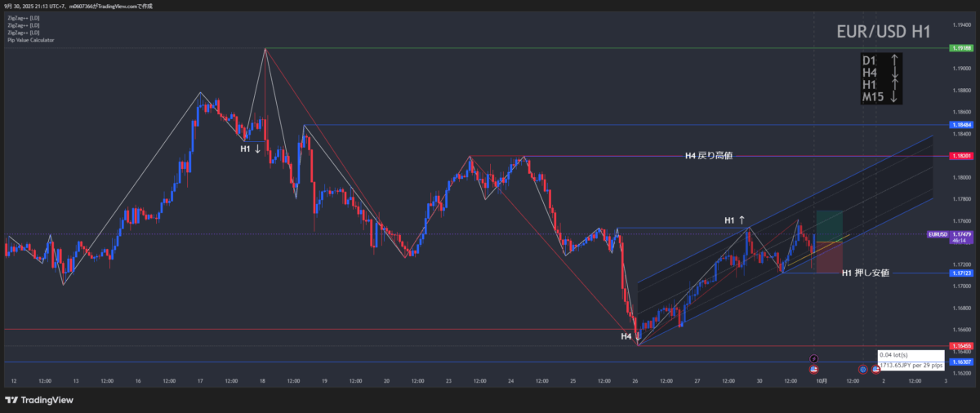The height and width of the screenshot is (413, 980).
Task: Select the red 1.18201 price label
Action: tap(961, 156)
